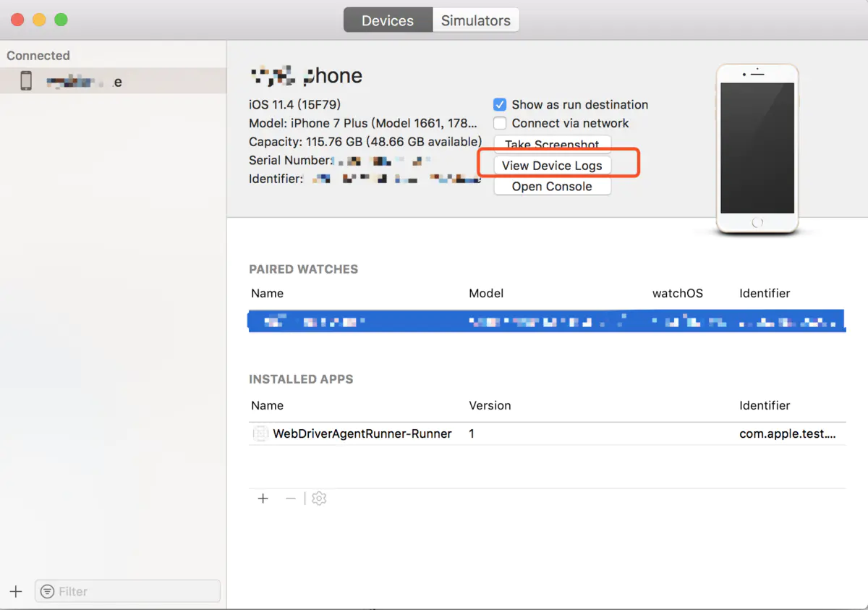Screen dimensions: 868x610
Task: Select the highlighted paired watch row
Action: tap(547, 321)
